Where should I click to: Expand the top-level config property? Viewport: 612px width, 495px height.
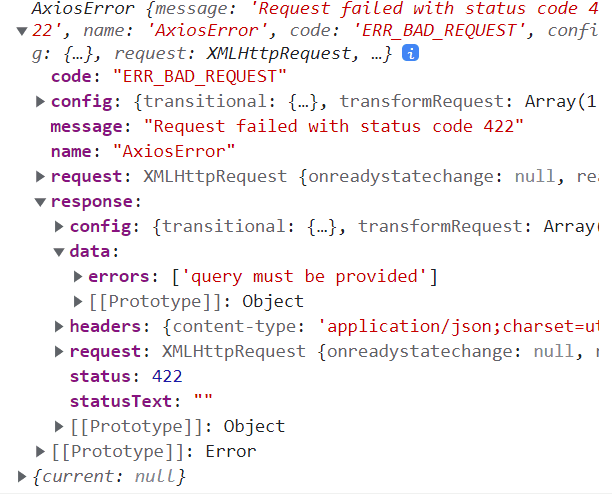tap(40, 101)
